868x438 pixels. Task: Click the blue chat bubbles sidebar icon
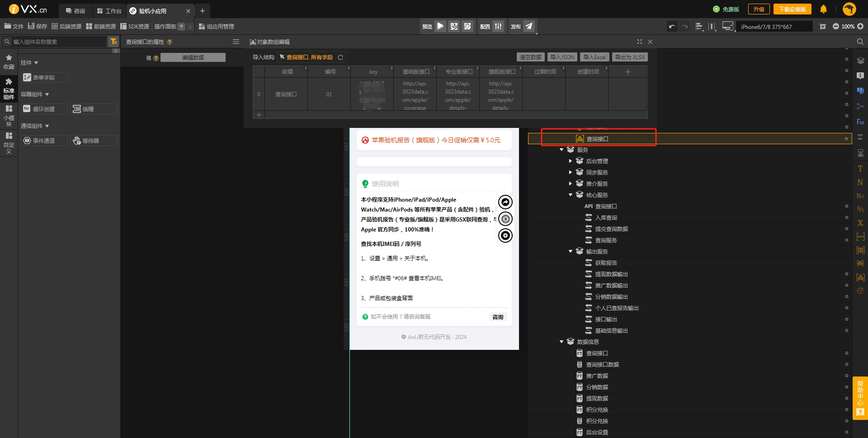(860, 91)
